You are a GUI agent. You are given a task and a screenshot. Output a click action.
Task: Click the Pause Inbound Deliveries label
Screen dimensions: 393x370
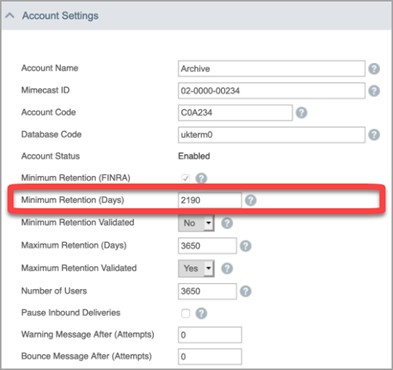point(71,313)
